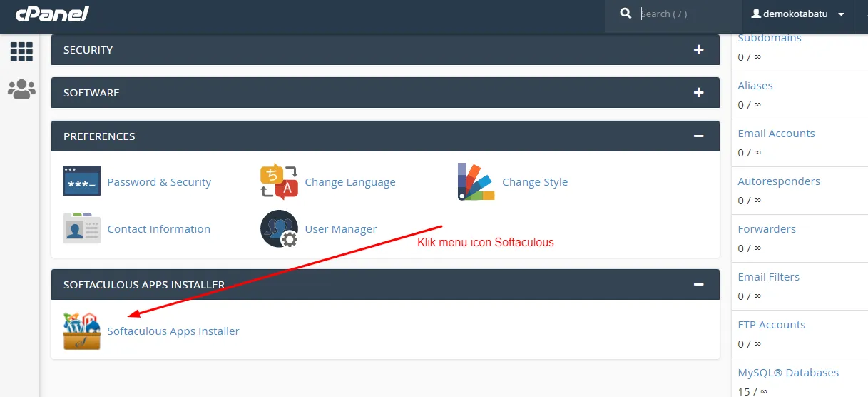
Task: Click the demokotabatu username text
Action: click(795, 14)
